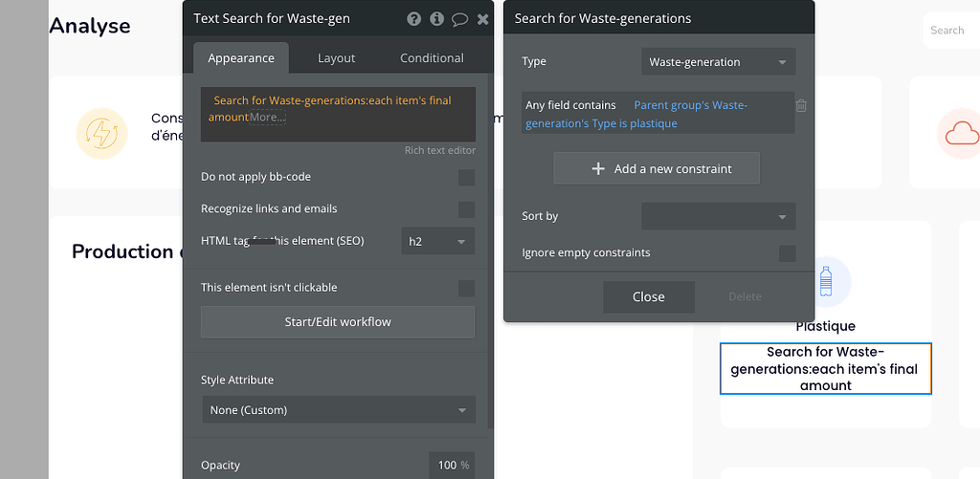The width and height of the screenshot is (980, 479).
Task: Open the Conditional tab
Action: pos(432,58)
